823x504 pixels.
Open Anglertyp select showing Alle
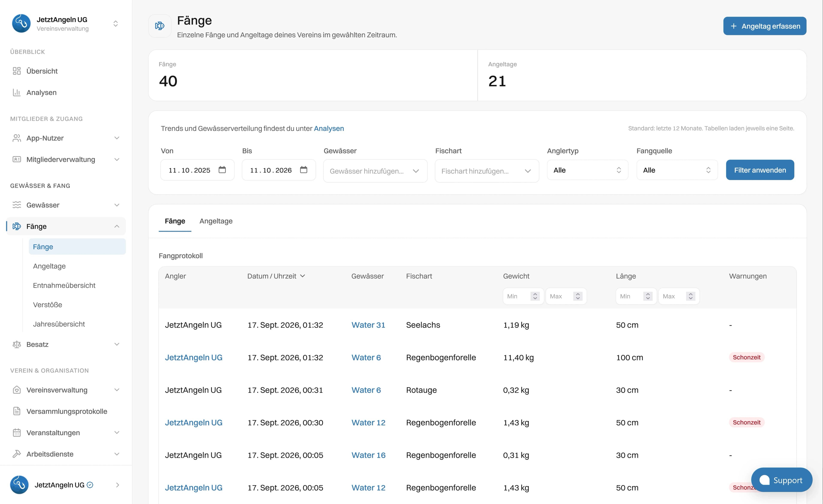pyautogui.click(x=587, y=170)
